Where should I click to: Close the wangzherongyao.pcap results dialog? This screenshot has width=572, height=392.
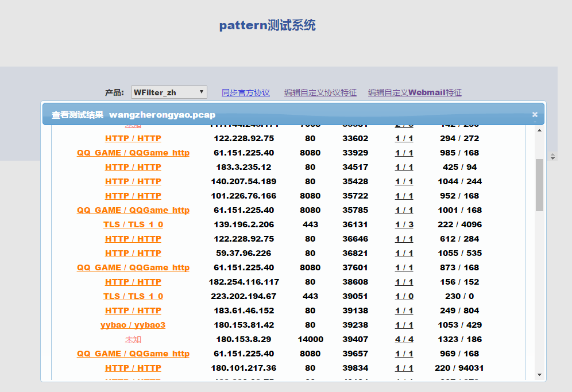pyautogui.click(x=535, y=114)
